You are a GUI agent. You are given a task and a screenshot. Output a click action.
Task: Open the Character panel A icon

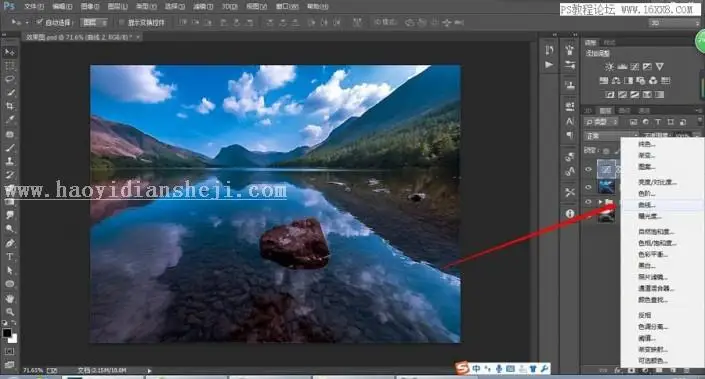[x=570, y=121]
